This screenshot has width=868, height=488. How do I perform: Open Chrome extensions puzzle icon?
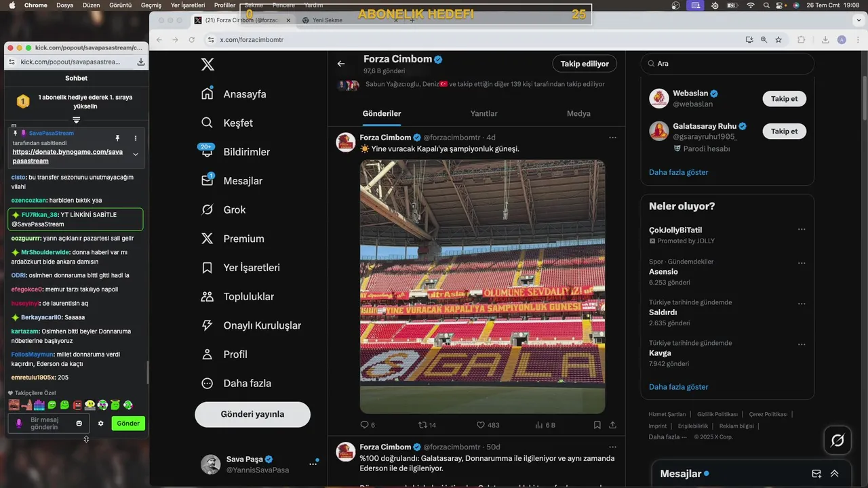tap(801, 40)
